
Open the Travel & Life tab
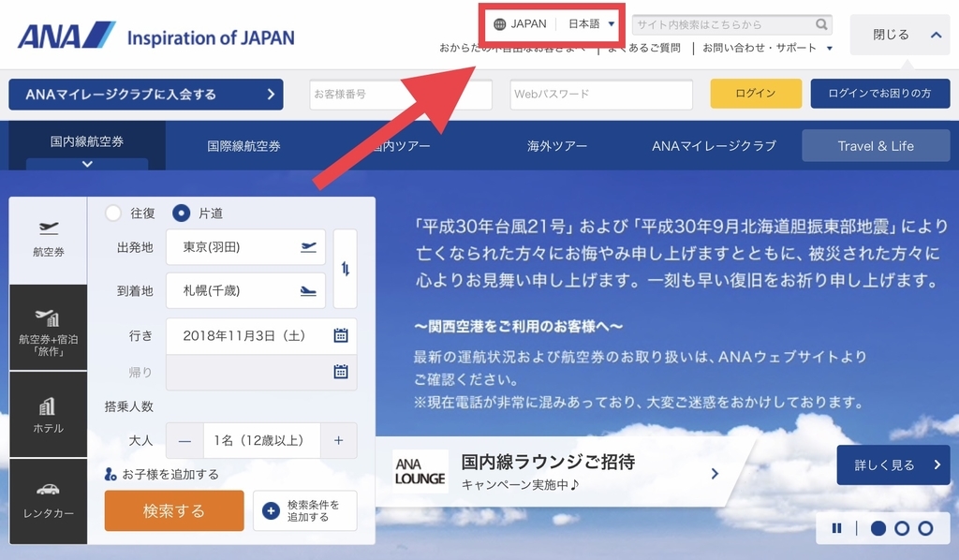(x=876, y=145)
